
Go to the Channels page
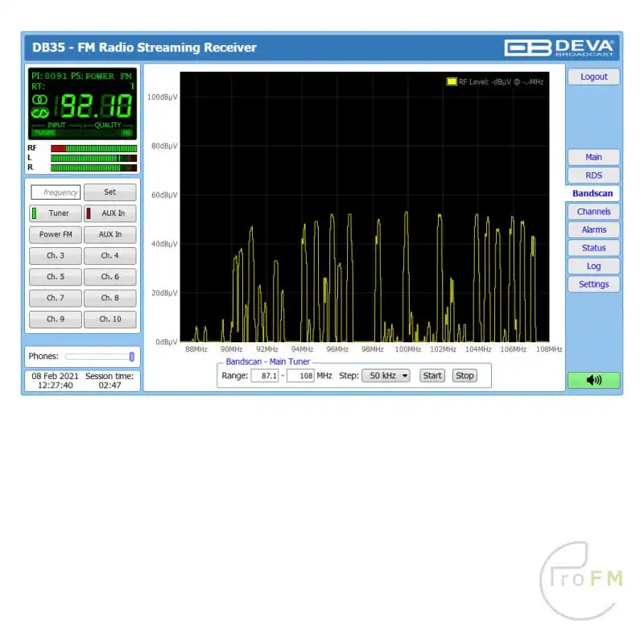click(593, 212)
